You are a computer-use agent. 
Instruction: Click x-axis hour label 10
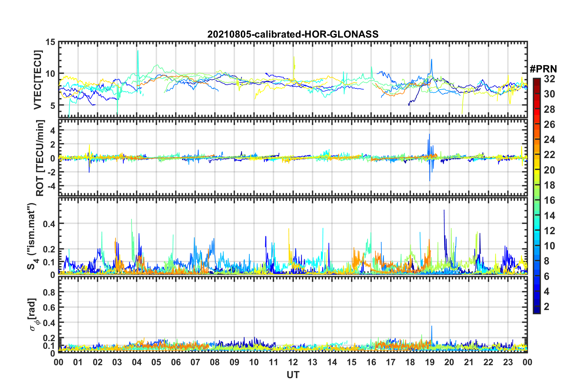pyautogui.click(x=254, y=362)
